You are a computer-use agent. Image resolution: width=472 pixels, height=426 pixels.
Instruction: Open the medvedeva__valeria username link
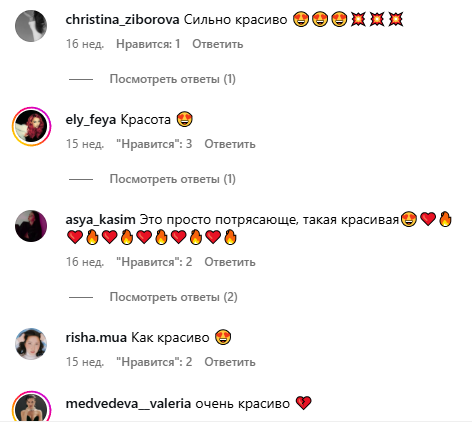[x=128, y=404]
